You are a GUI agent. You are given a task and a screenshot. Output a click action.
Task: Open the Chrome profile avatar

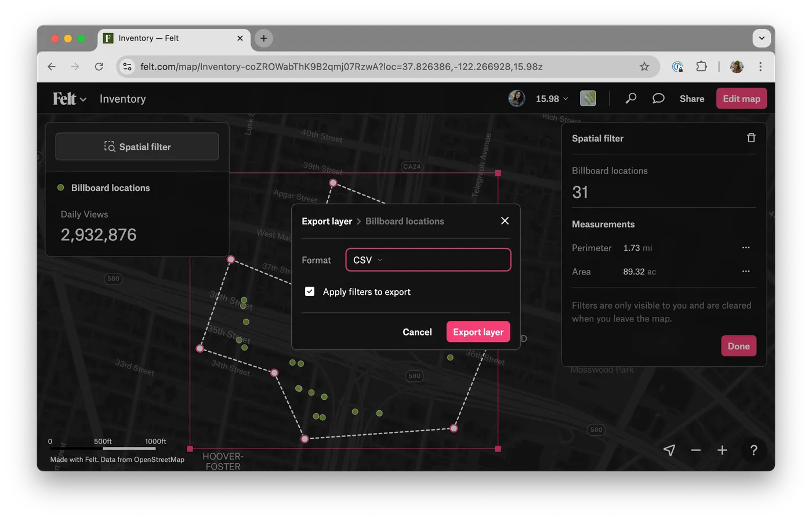coord(737,67)
